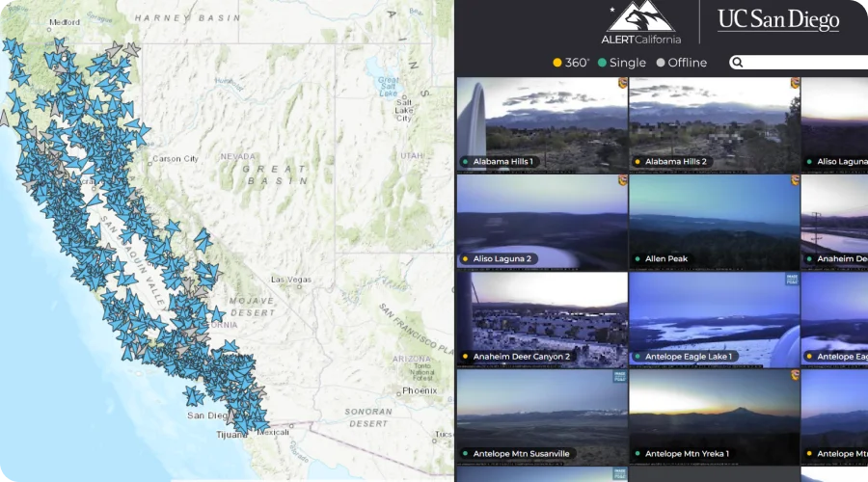Open the Antelope Mtn Susanville feed
The image size is (868, 482).
coord(542,417)
